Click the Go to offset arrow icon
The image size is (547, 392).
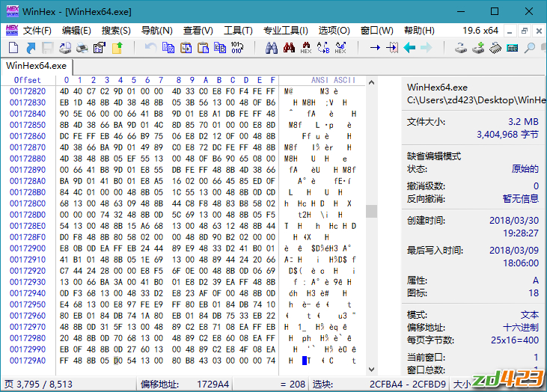tap(375, 47)
